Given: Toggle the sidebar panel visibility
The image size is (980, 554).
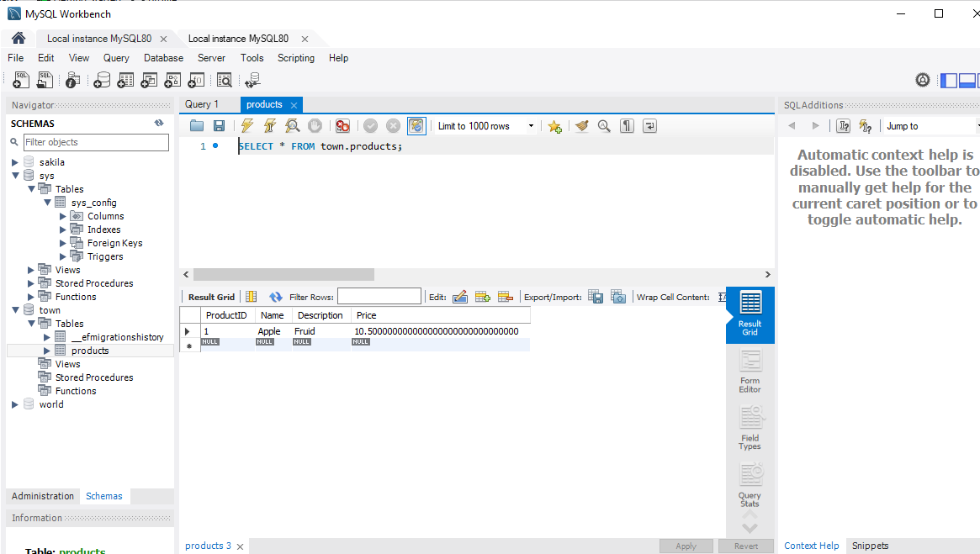Looking at the screenshot, I should coord(949,80).
